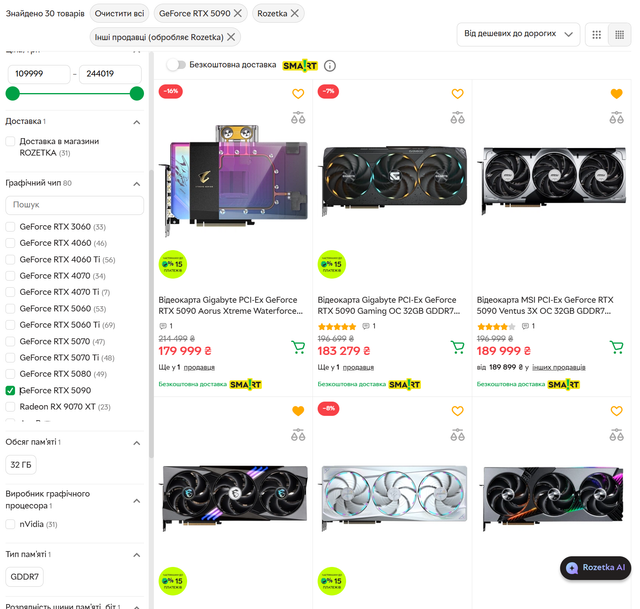
Task: Compare the Gigabyte Gaming OC card
Action: (457, 118)
